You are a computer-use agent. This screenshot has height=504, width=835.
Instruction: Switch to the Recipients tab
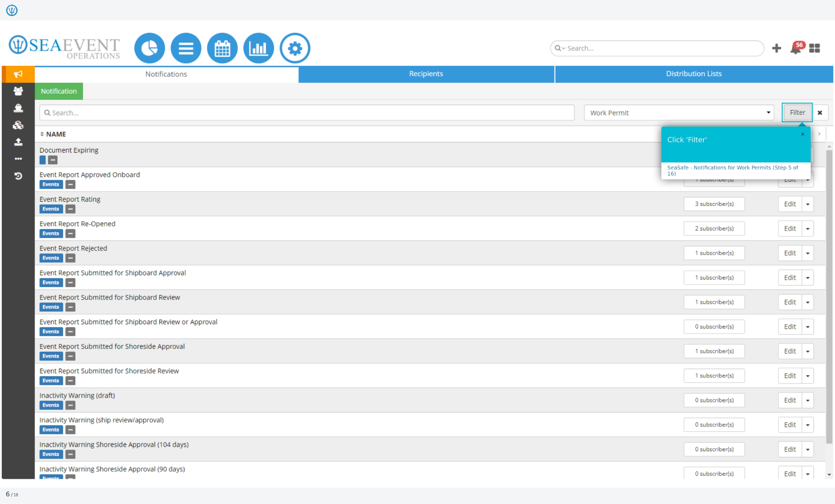[x=426, y=74]
